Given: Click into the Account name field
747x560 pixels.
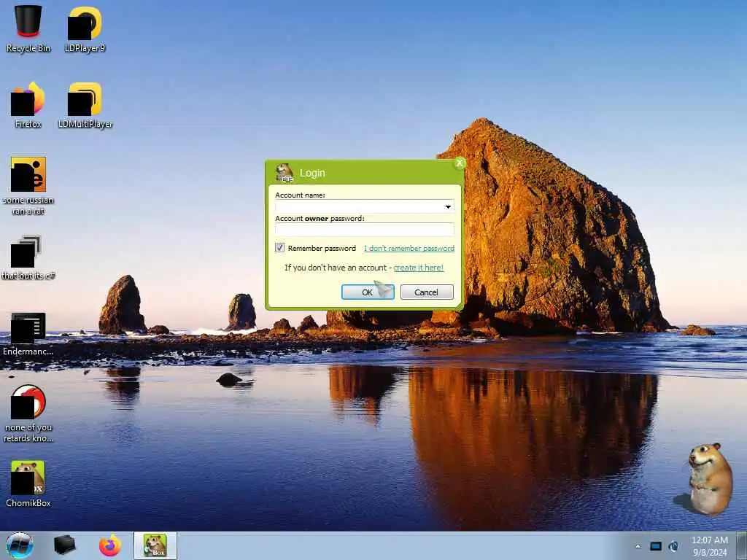Looking at the screenshot, I should pyautogui.click(x=365, y=206).
